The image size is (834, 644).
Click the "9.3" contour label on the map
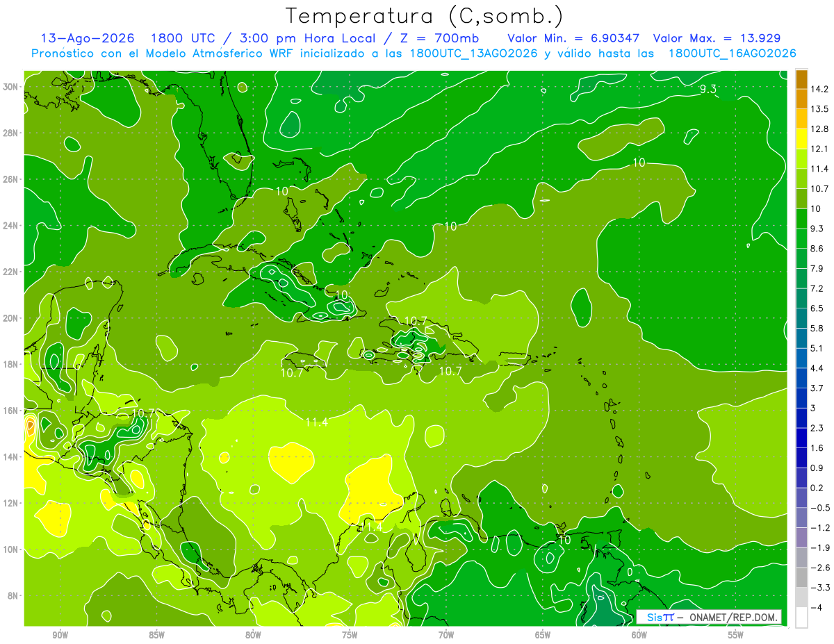pos(708,88)
